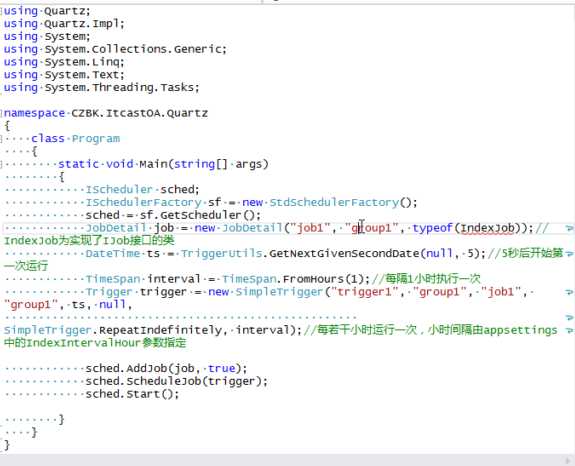Click the "string[]" parameter type
The width and height of the screenshot is (575, 466).
click(x=201, y=164)
